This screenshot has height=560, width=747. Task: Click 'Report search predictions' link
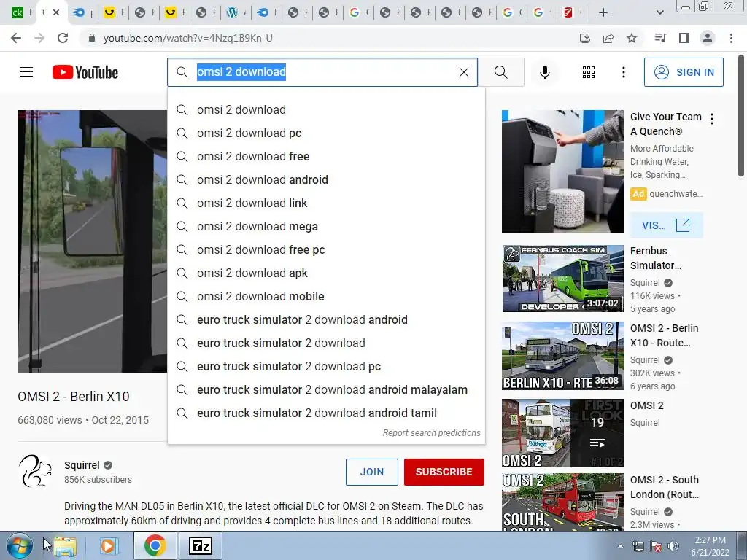431,433
